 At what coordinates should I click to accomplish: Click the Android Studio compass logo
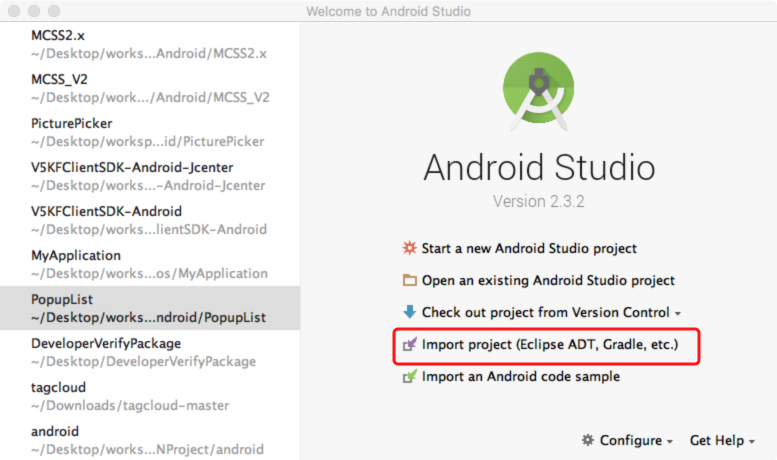coord(539,91)
